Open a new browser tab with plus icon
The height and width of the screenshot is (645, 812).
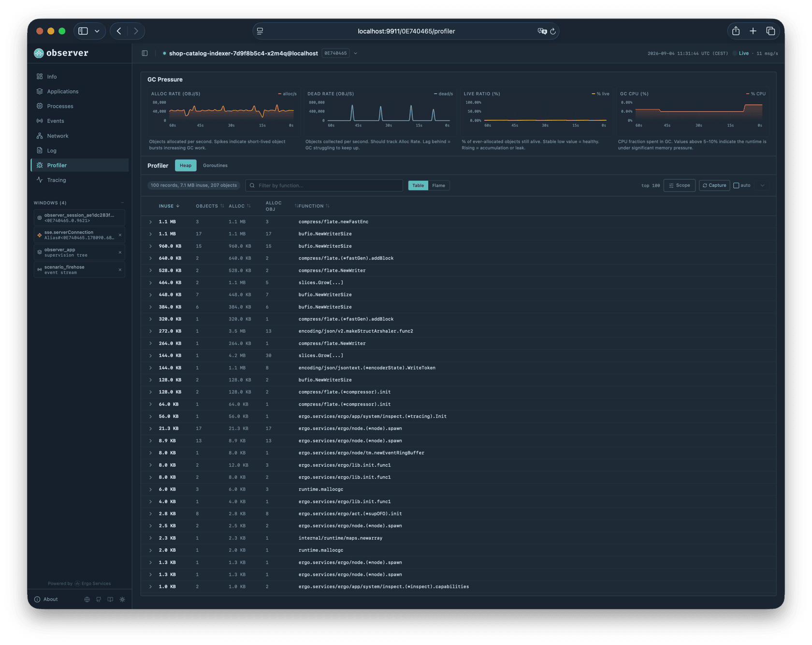pos(753,31)
